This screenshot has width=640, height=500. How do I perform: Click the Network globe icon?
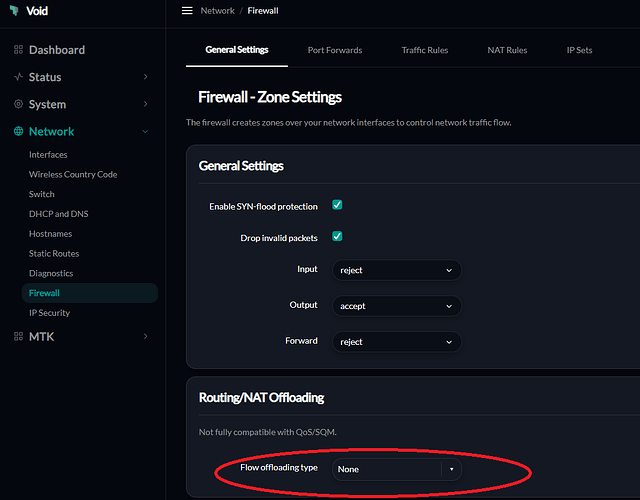[x=18, y=131]
